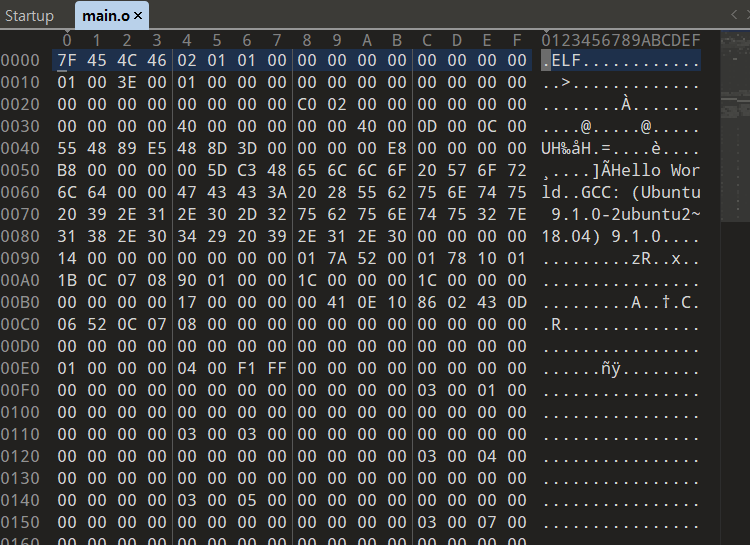Click row address 0000

[20, 60]
